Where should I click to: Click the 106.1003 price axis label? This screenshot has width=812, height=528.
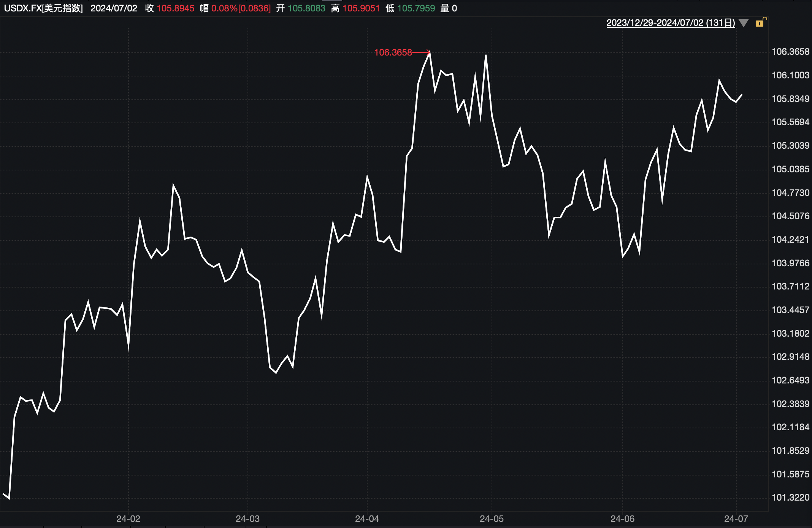point(790,75)
